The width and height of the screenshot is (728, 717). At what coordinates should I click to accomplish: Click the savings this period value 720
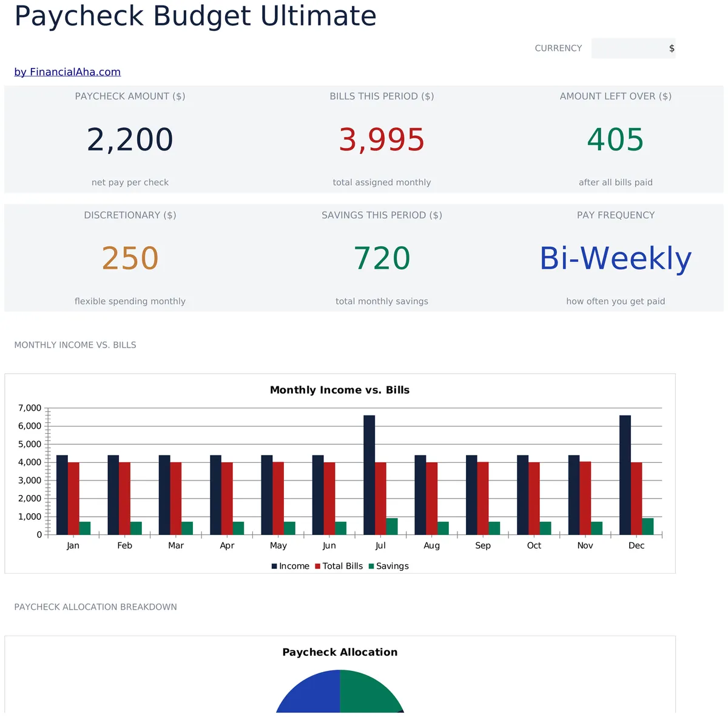tap(382, 259)
